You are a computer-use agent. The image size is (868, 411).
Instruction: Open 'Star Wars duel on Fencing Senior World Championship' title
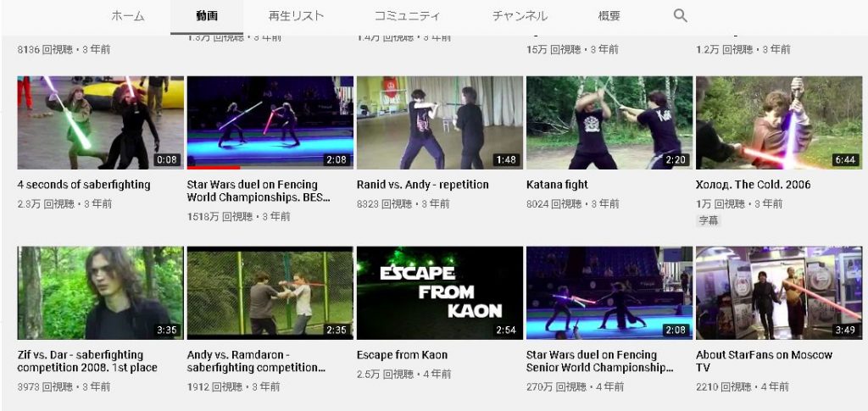(x=599, y=361)
